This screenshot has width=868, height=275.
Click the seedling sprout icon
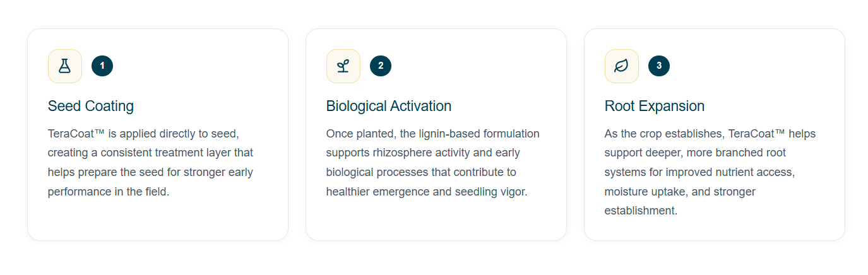(x=343, y=66)
